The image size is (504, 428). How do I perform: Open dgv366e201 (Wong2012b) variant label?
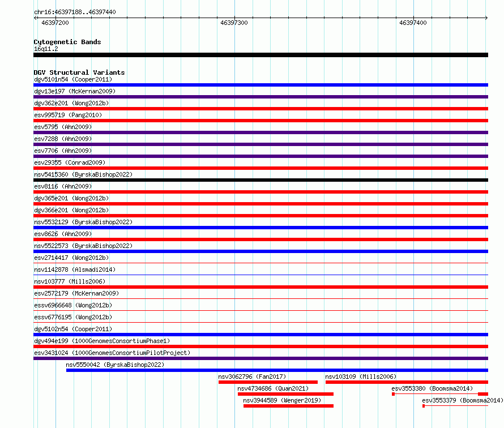click(x=71, y=210)
